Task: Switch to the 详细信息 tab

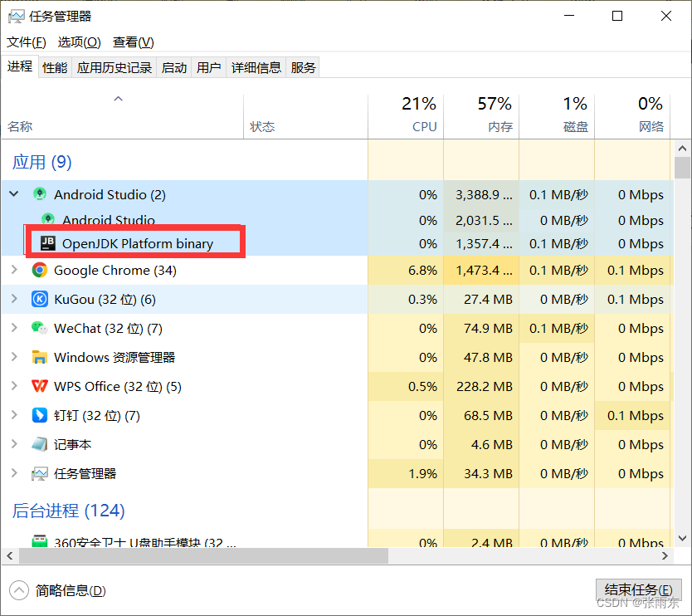Action: (256, 67)
